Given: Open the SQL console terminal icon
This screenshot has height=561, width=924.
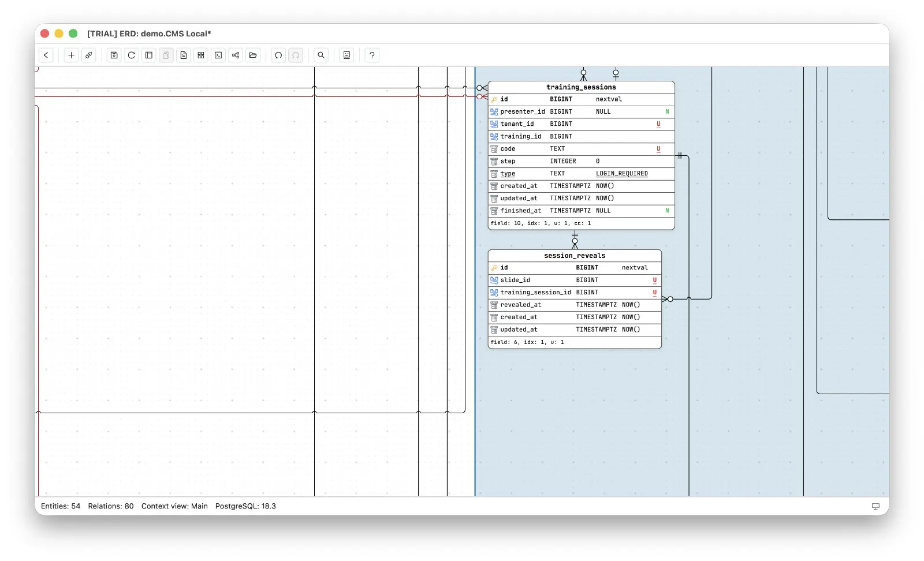Looking at the screenshot, I should (x=218, y=55).
